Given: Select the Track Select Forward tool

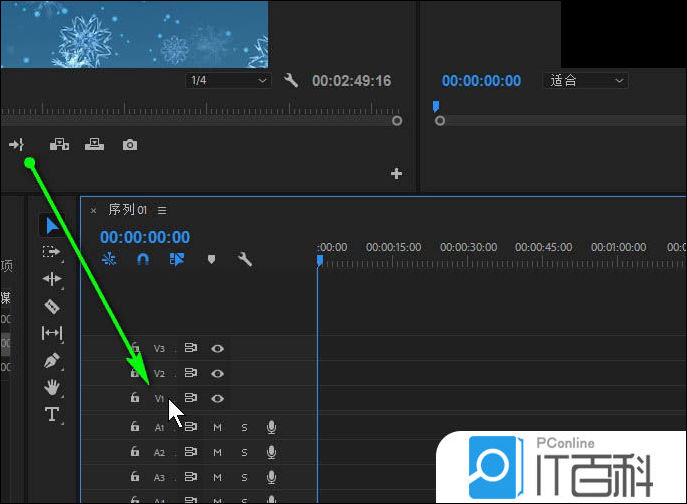Looking at the screenshot, I should click(52, 252).
